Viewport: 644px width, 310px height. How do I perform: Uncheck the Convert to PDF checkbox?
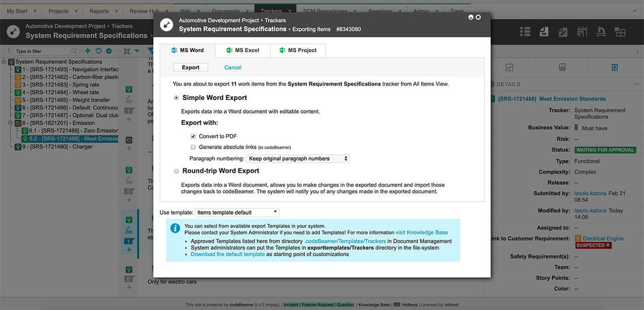point(193,136)
